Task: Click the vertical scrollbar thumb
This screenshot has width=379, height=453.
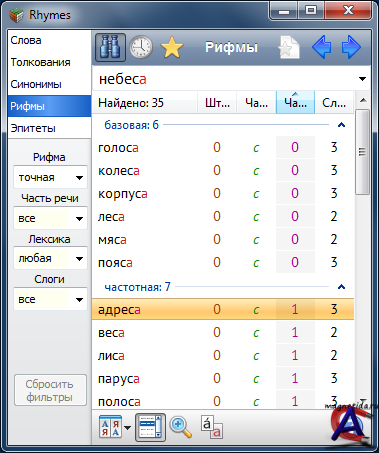Action: pyautogui.click(x=362, y=152)
